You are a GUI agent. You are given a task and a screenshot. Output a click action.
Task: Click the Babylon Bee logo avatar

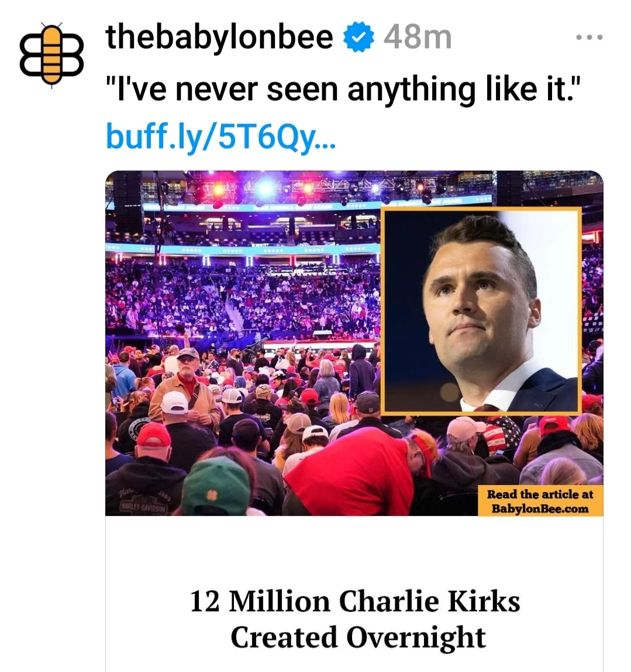(x=51, y=56)
